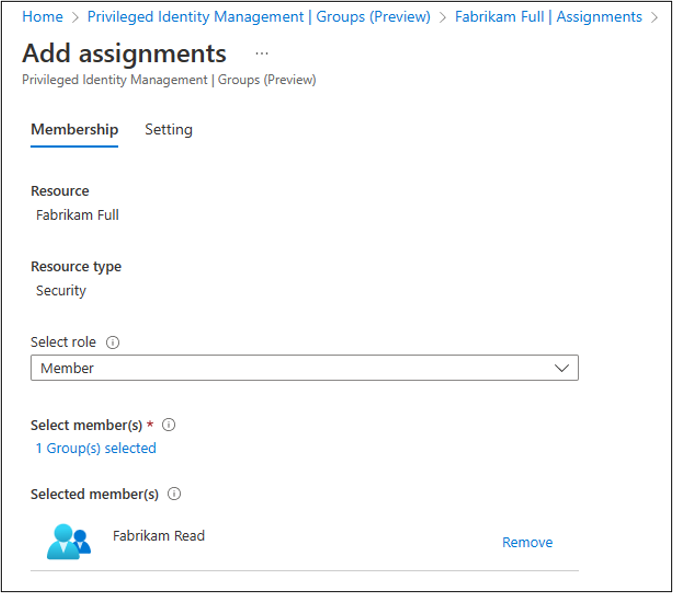Select the Membership tab

[x=74, y=129]
